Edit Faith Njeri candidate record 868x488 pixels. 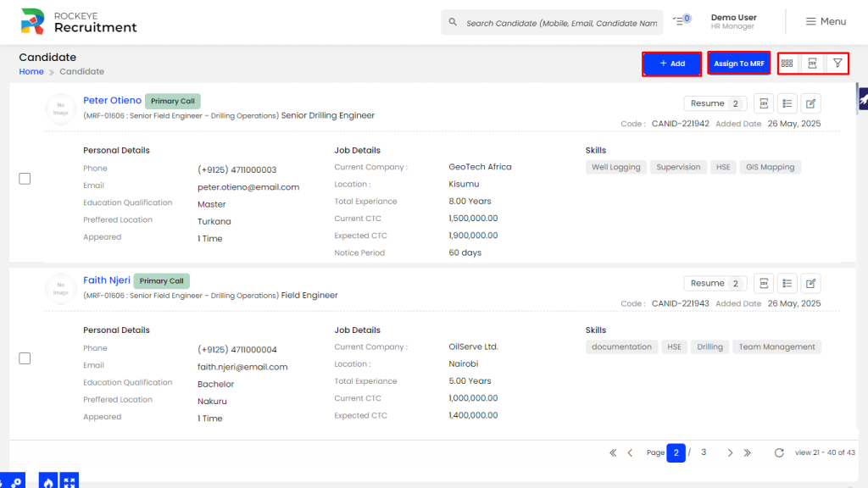pos(811,283)
